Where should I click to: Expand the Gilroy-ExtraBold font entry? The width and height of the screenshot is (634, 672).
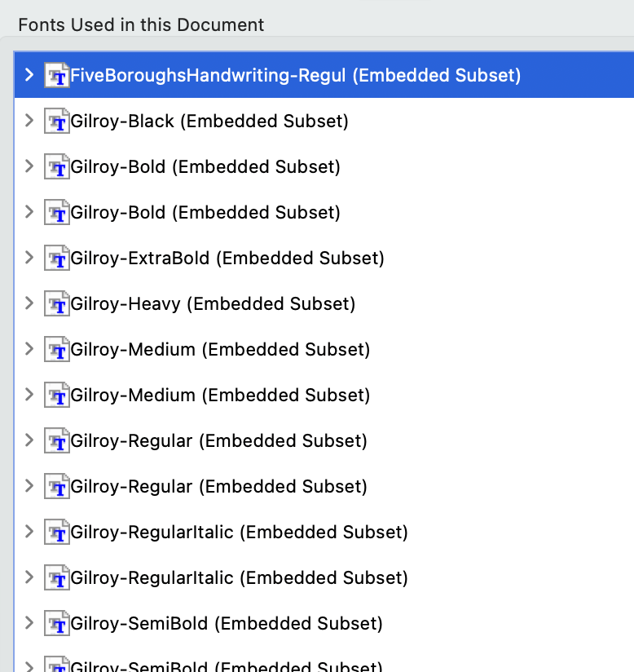29,258
